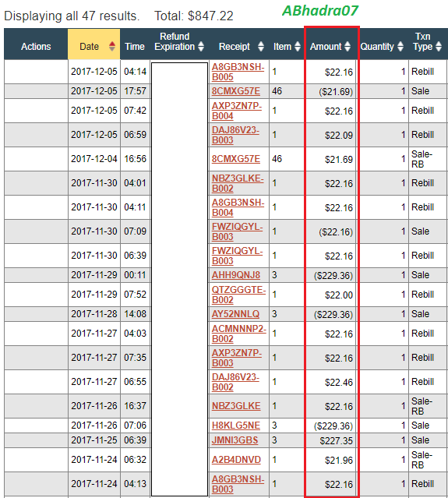The image size is (448, 498).
Task: Click the Quantity column sort arrows
Action: point(400,46)
